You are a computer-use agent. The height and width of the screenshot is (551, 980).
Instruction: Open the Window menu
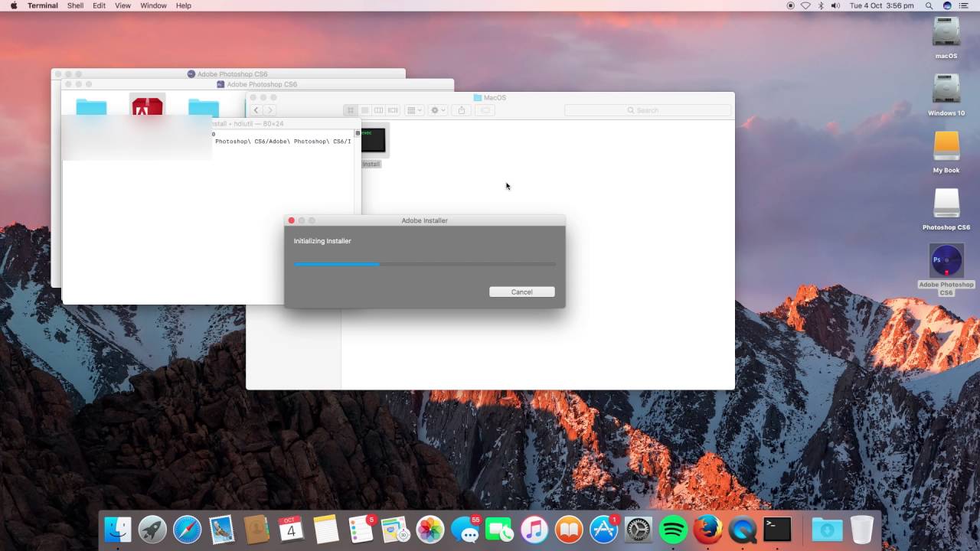coord(154,5)
